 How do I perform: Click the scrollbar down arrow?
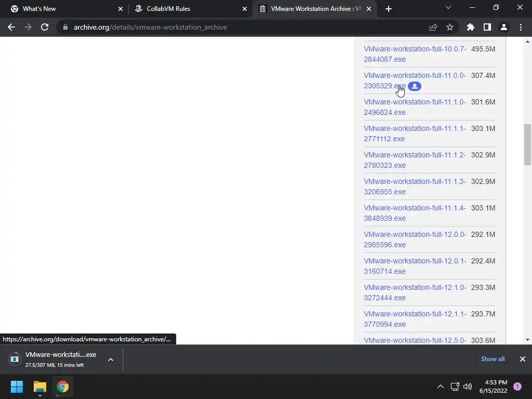click(527, 340)
